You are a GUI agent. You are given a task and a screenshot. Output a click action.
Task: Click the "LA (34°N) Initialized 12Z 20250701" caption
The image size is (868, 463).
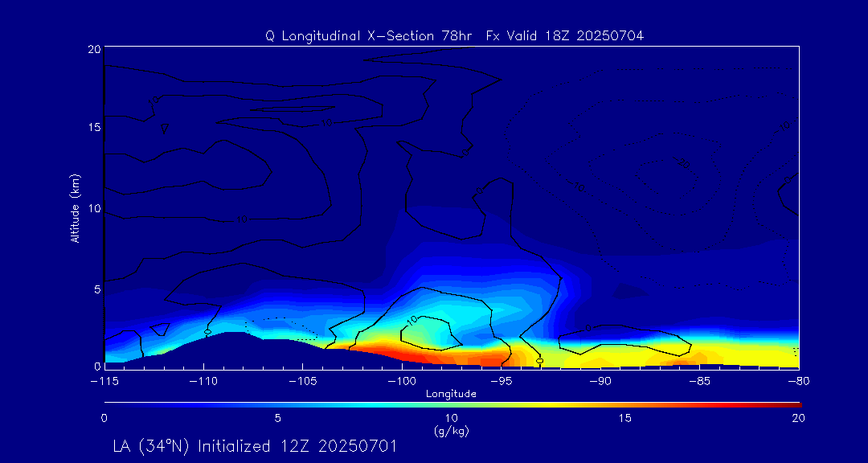(255, 446)
